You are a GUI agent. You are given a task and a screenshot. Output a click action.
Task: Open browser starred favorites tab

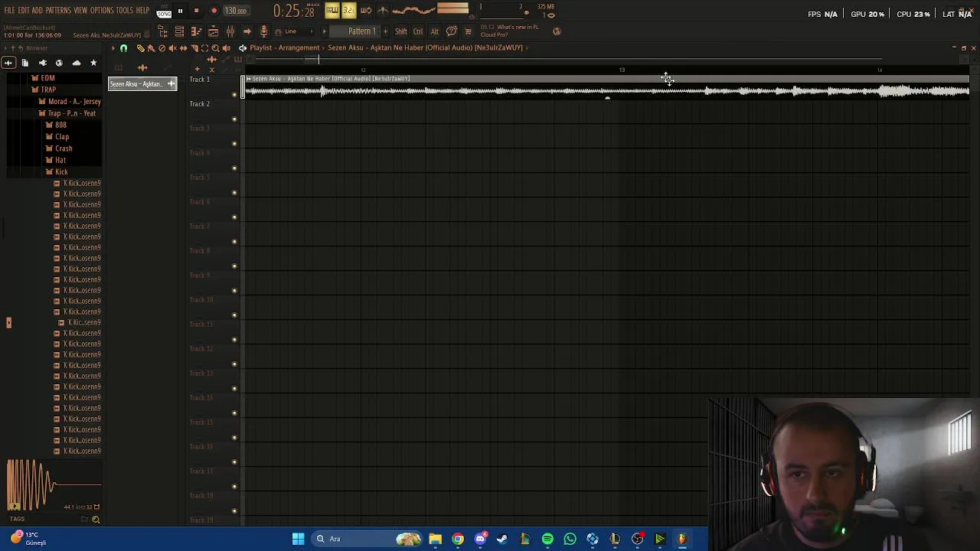point(93,63)
